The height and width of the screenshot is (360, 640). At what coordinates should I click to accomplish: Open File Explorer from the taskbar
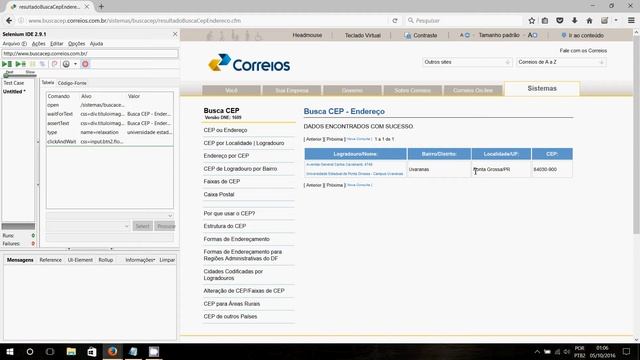[x=71, y=351]
